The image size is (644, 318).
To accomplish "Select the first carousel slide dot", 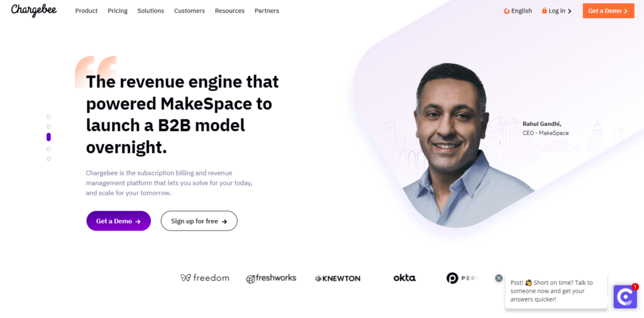I will coord(48,116).
